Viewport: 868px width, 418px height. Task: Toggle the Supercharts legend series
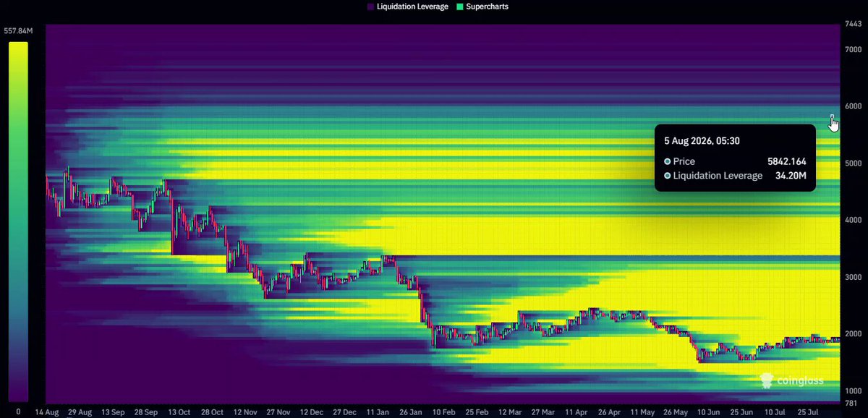tap(484, 7)
